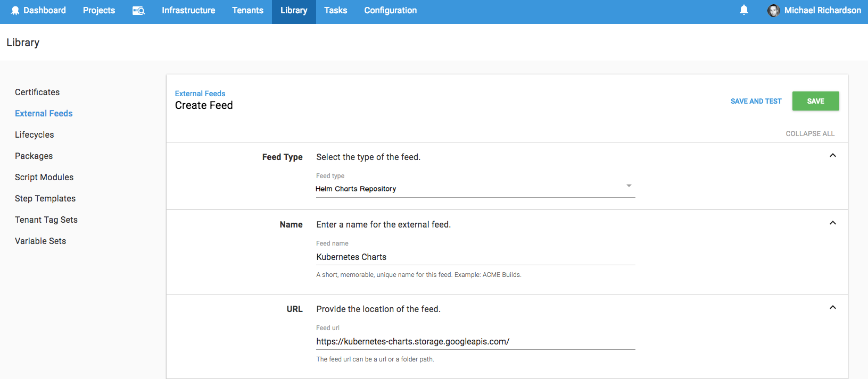Select Certificates in the Library sidebar
This screenshot has width=868, height=379.
click(37, 92)
